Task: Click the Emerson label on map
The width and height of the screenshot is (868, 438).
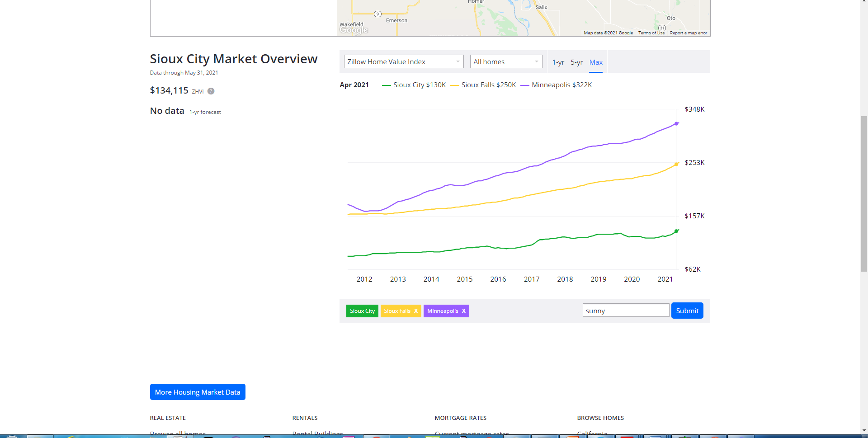Action: tap(396, 20)
